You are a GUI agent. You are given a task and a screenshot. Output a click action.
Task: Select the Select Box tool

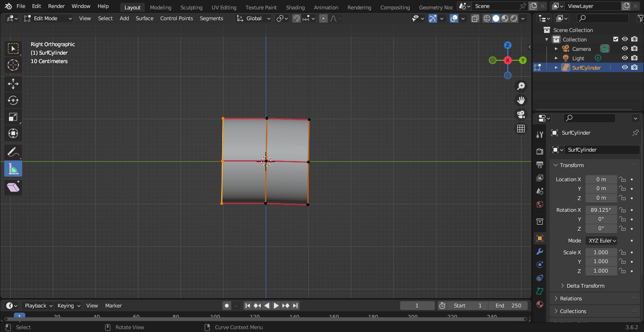pyautogui.click(x=13, y=49)
